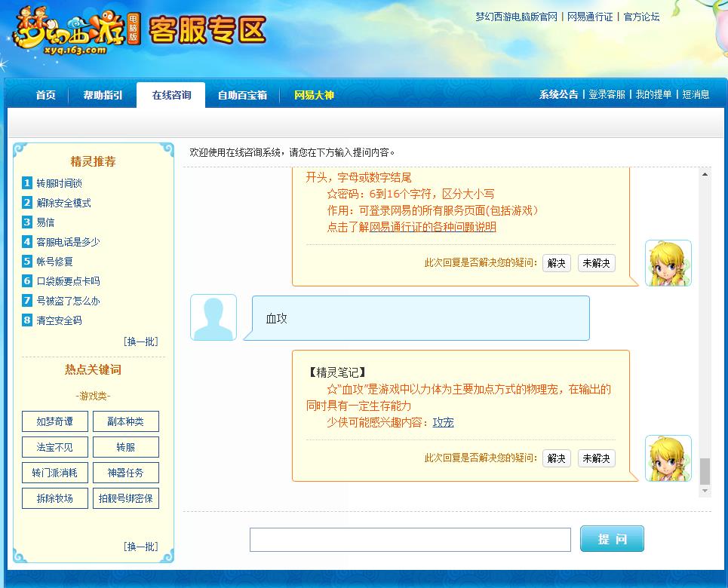
Task: Click the fairy assistant avatar near 精灵笔记
Action: (668, 458)
